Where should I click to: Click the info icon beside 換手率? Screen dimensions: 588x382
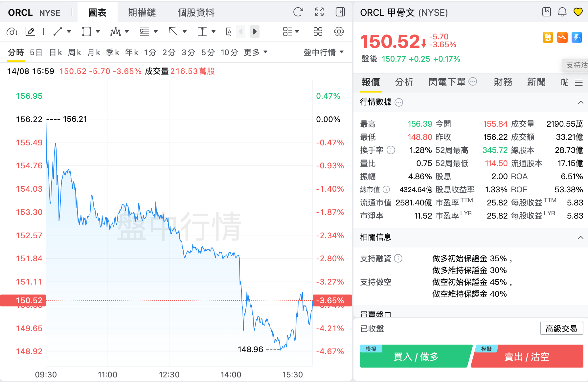coord(391,150)
